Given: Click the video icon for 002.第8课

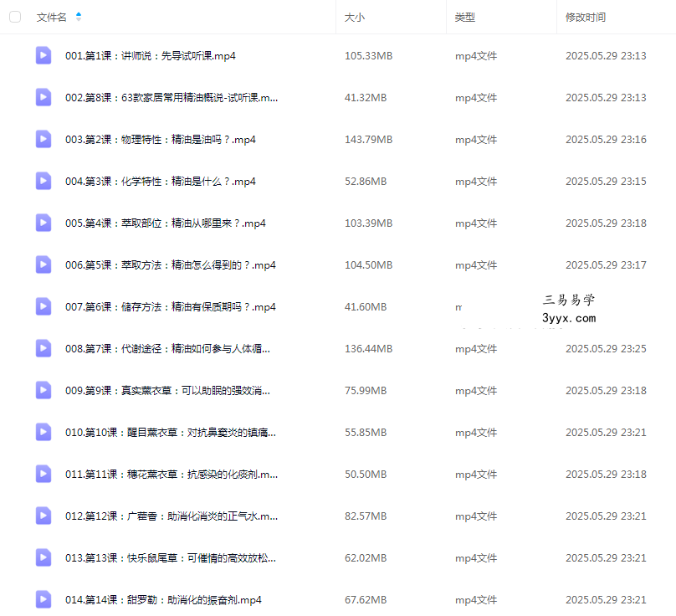Looking at the screenshot, I should [44, 97].
